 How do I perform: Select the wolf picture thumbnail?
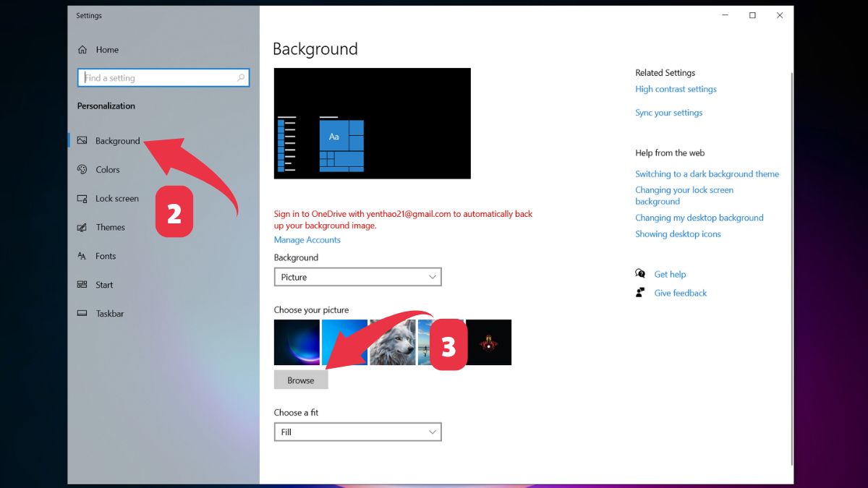[392, 341]
